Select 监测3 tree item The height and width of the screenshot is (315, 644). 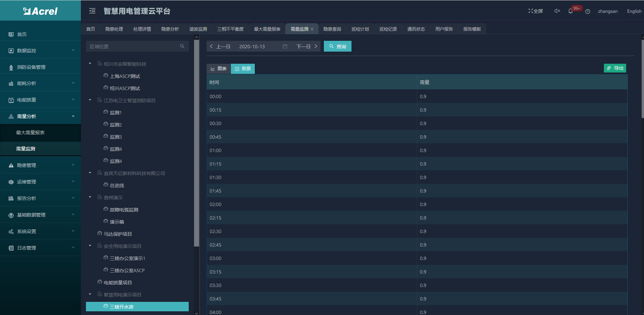(x=116, y=137)
